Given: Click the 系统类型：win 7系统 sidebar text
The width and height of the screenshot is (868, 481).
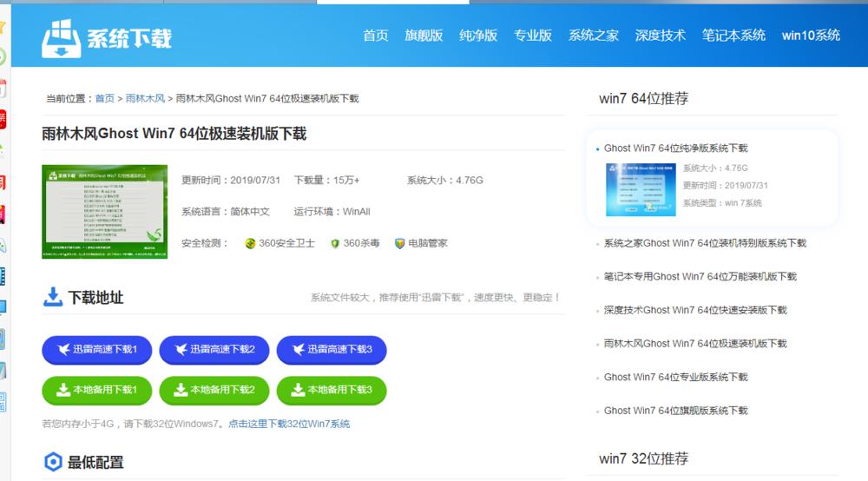Looking at the screenshot, I should (x=722, y=203).
